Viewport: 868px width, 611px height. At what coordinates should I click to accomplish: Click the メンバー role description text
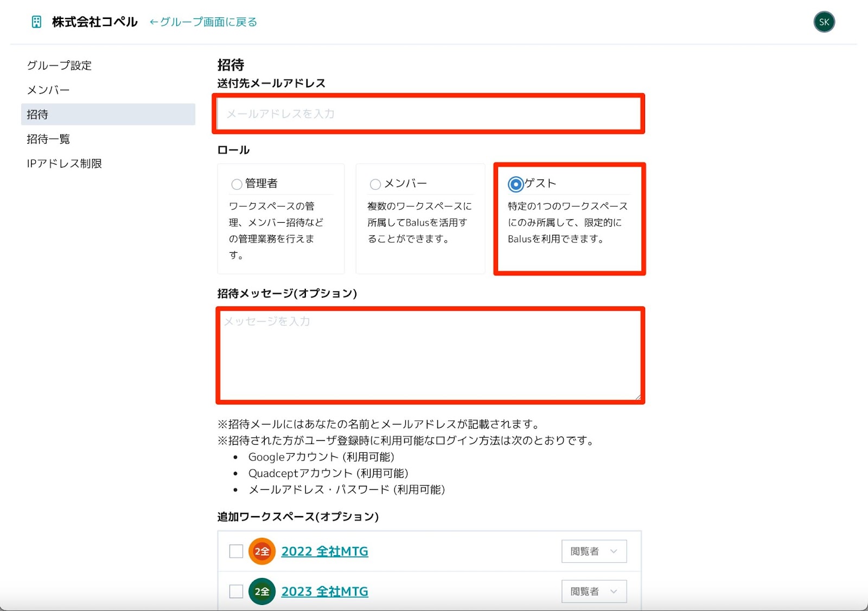419,222
